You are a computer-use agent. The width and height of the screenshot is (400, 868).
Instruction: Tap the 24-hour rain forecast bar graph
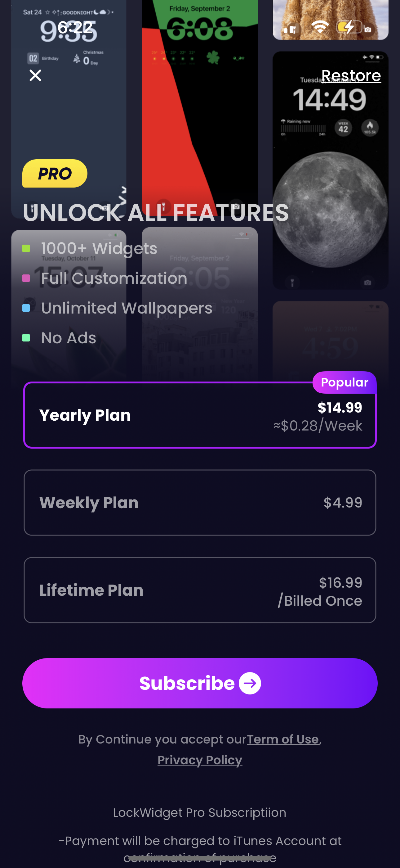point(303,129)
